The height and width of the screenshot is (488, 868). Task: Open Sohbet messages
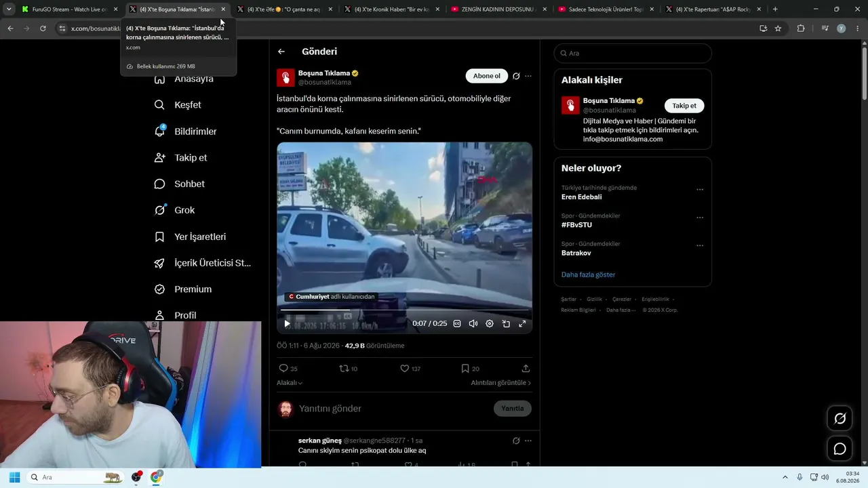[x=180, y=184]
